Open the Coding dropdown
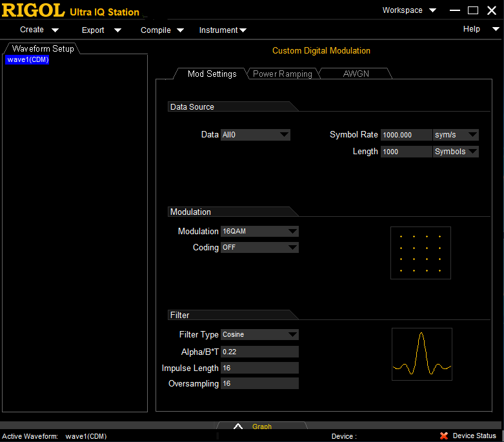Screen dimensions: 504x442 click(x=259, y=247)
